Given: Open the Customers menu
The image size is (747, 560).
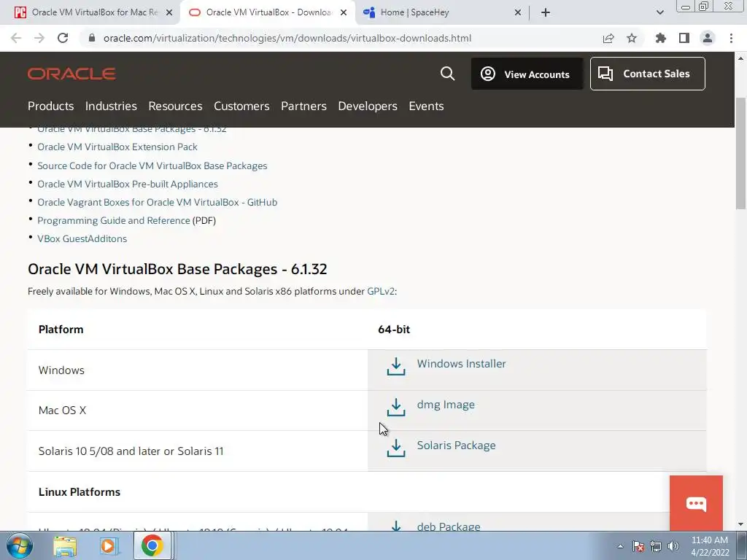Looking at the screenshot, I should [241, 106].
